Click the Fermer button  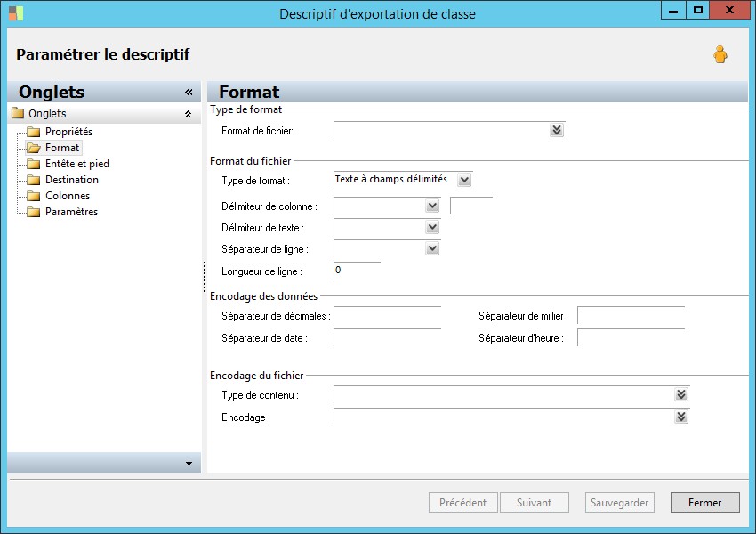(x=705, y=503)
